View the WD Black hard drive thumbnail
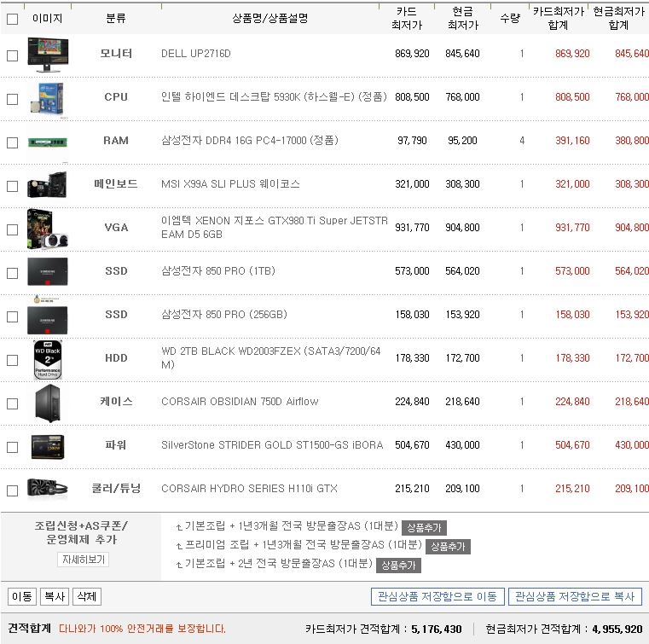649x644 pixels. (x=48, y=360)
